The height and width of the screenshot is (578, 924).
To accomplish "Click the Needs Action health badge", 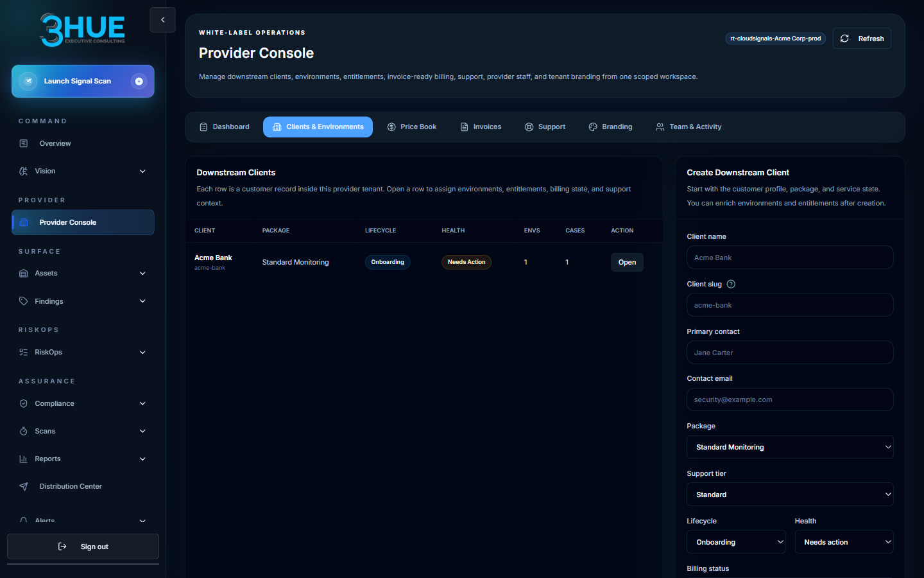I will point(466,262).
